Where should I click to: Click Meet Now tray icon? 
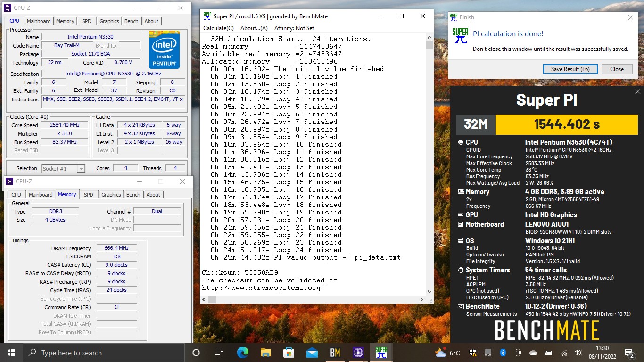[x=518, y=353]
